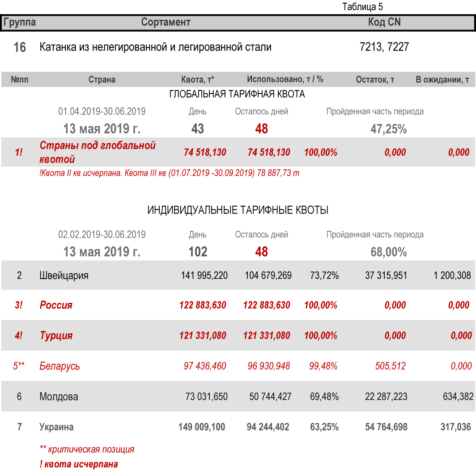476x472 pixels.
Task: Select the Россия country row label
Action: coord(56,305)
